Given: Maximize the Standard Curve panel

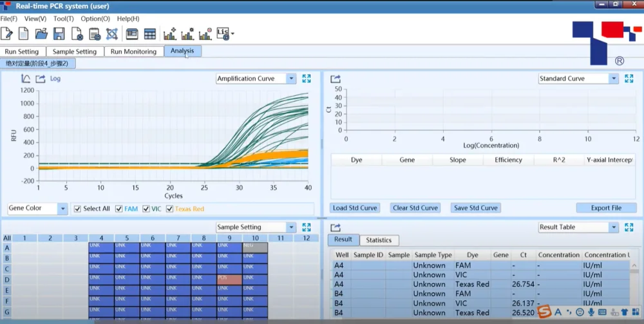Looking at the screenshot, I should click(629, 79).
